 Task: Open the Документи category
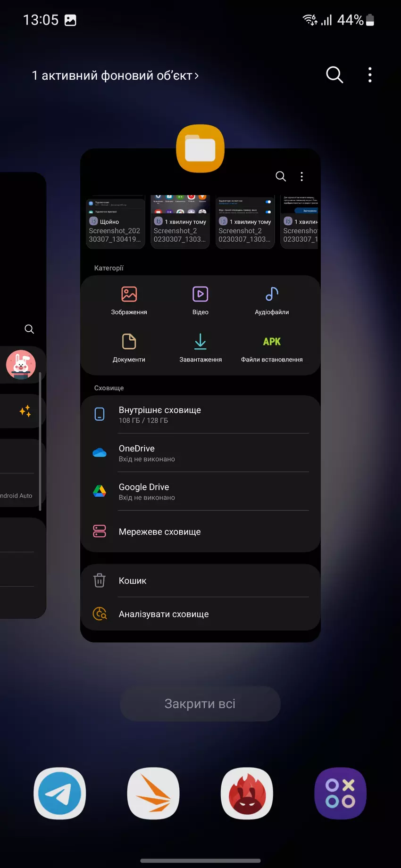tap(129, 348)
